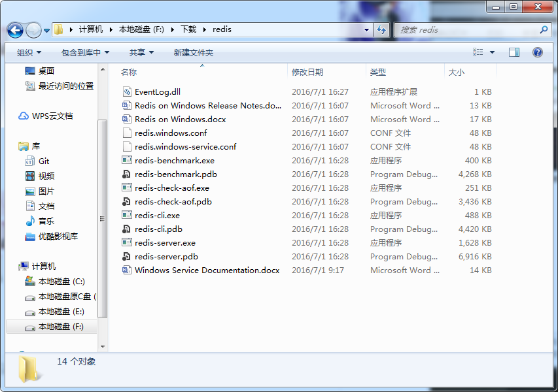Click the magnifier search icon

544,30
